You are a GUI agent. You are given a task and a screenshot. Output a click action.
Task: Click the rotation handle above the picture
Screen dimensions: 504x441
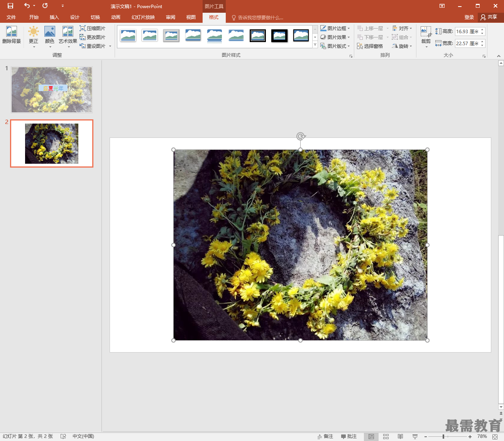(301, 136)
